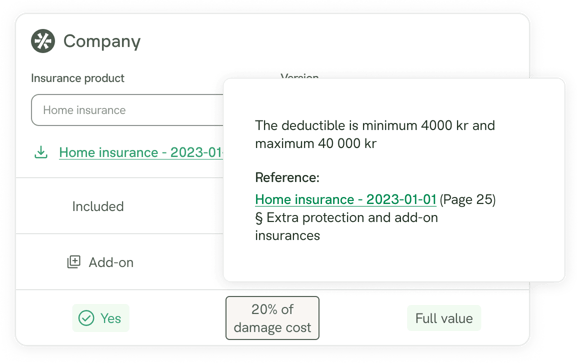
Task: Click the partially hidden Version label
Action: [299, 75]
